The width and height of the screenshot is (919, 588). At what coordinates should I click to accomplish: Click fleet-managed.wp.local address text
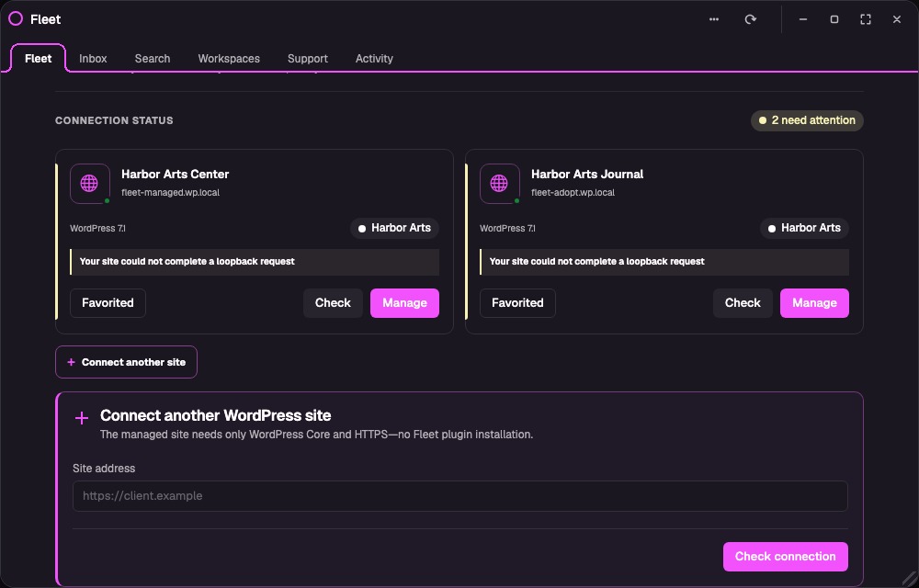coord(171,193)
